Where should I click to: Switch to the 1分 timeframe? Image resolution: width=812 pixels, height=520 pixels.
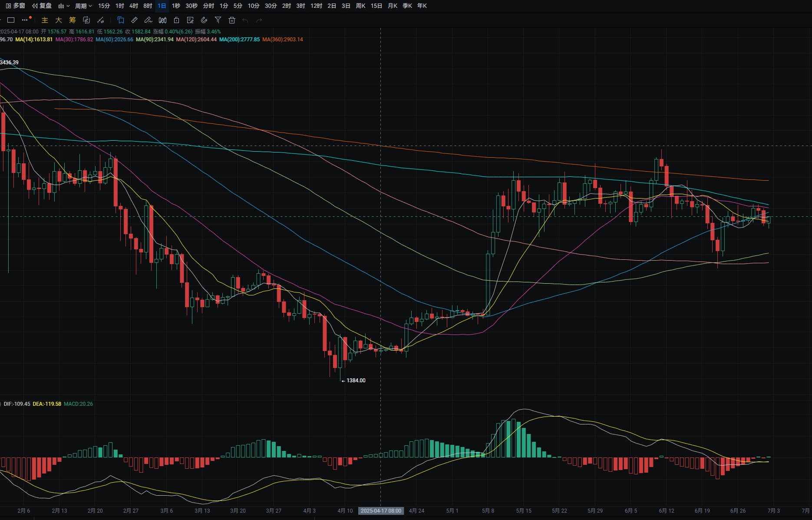[x=224, y=6]
